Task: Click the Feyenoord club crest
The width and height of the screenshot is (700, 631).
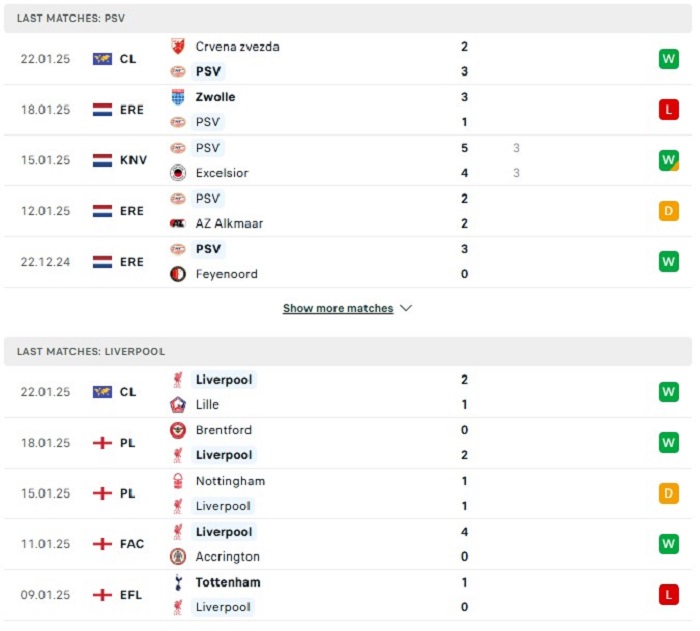Action: point(178,274)
